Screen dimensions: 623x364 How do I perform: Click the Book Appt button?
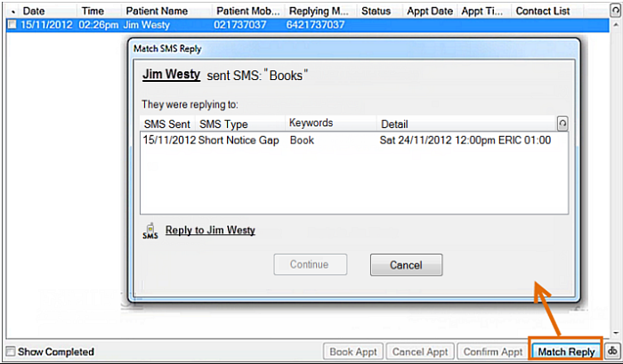click(x=353, y=352)
